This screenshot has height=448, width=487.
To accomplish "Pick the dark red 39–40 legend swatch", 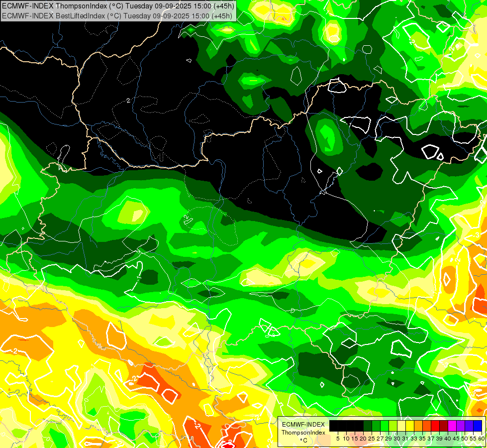I will [x=444, y=426].
